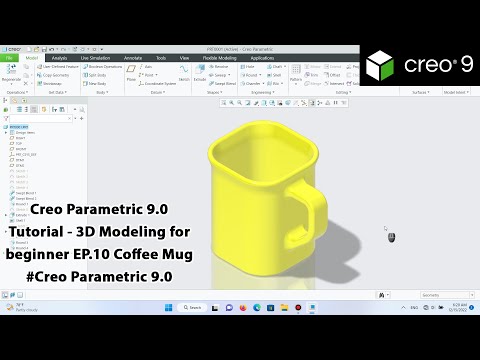This screenshot has width=480, height=360.
Task: Select the Swept Blend tool
Action: [x=222, y=84]
